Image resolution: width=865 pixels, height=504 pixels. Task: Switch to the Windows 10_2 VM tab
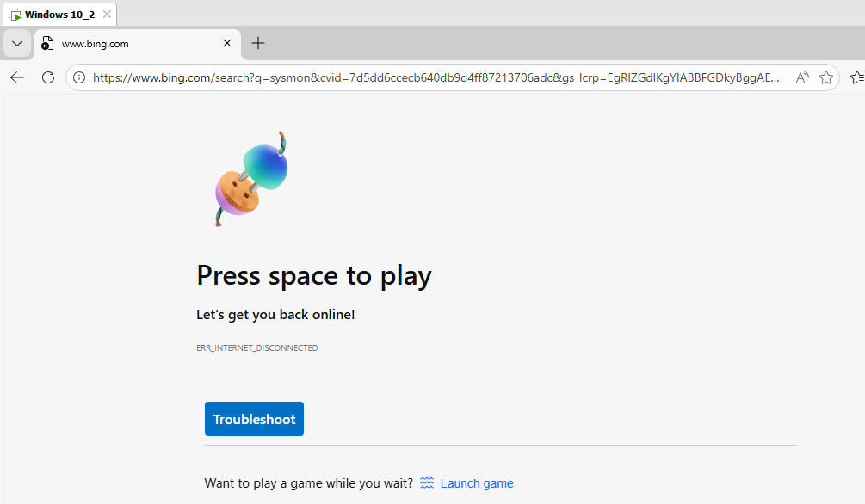tap(59, 15)
